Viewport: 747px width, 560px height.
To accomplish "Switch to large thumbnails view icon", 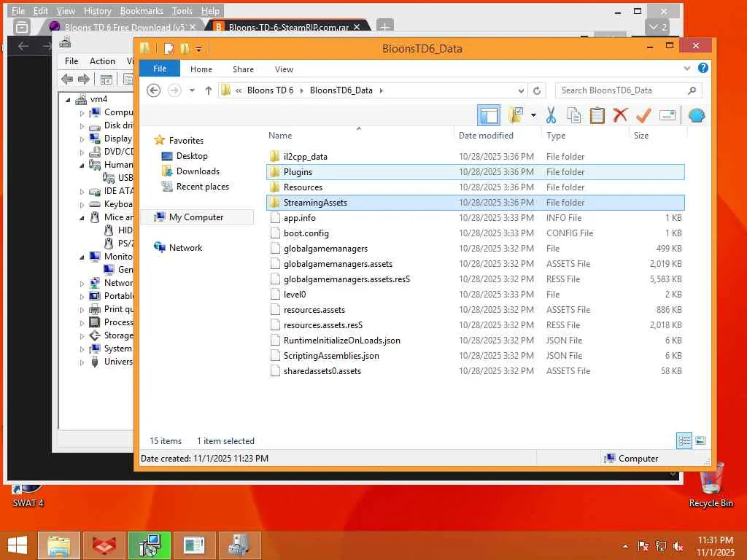I will tap(700, 441).
